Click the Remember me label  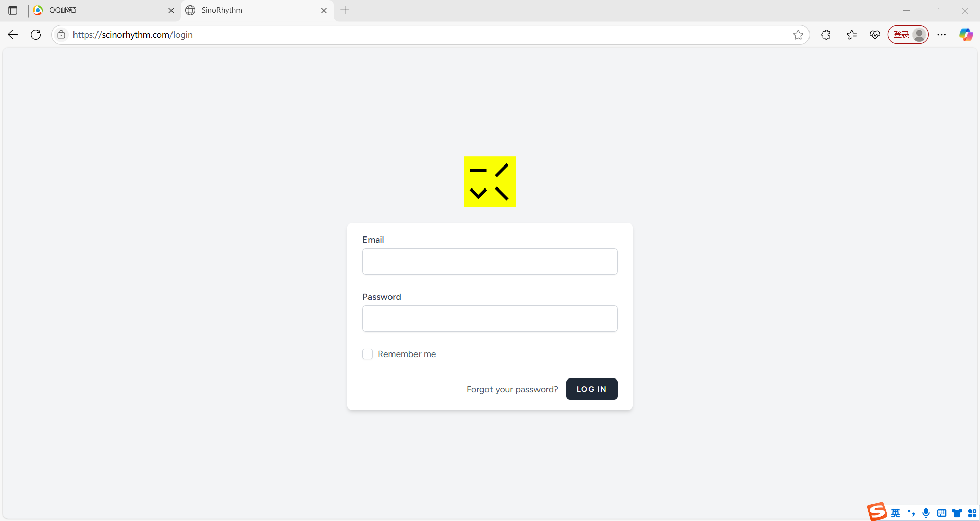click(x=407, y=354)
